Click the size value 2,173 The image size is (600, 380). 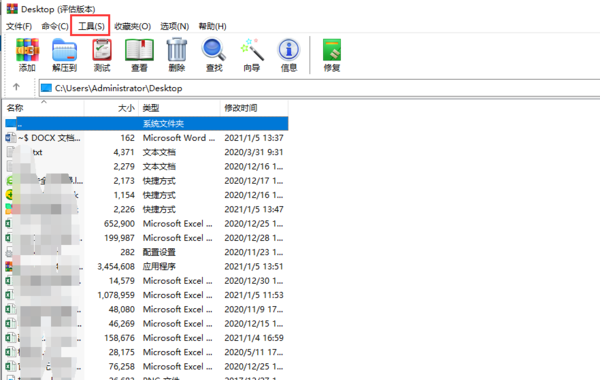click(124, 181)
